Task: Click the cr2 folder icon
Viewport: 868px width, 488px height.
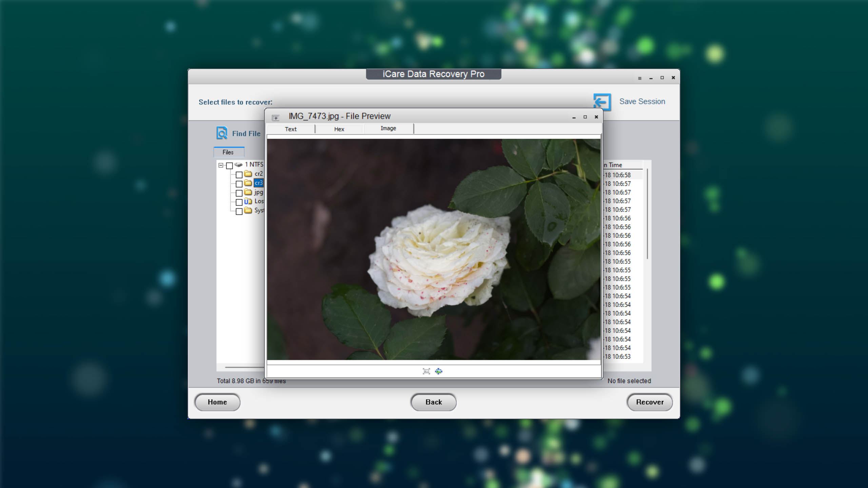Action: [x=248, y=174]
